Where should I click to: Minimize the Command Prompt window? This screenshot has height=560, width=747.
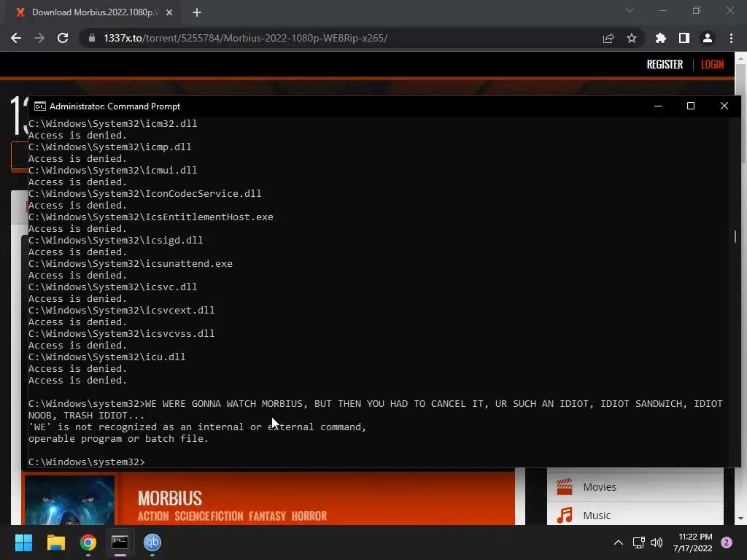pyautogui.click(x=658, y=106)
